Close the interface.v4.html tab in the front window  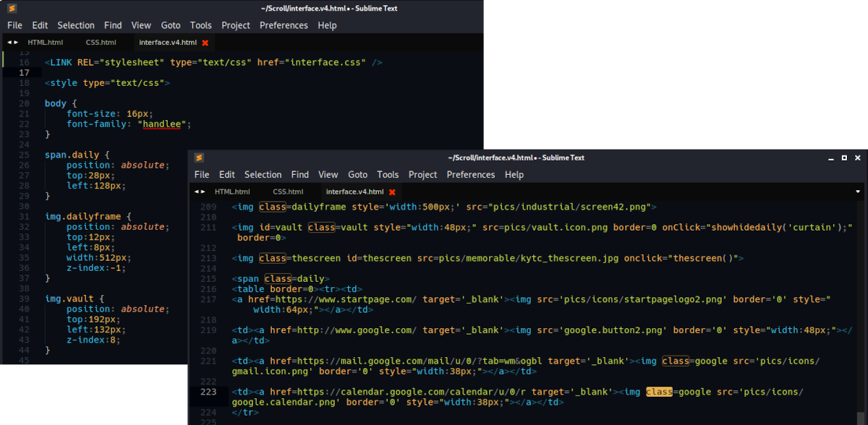click(392, 192)
